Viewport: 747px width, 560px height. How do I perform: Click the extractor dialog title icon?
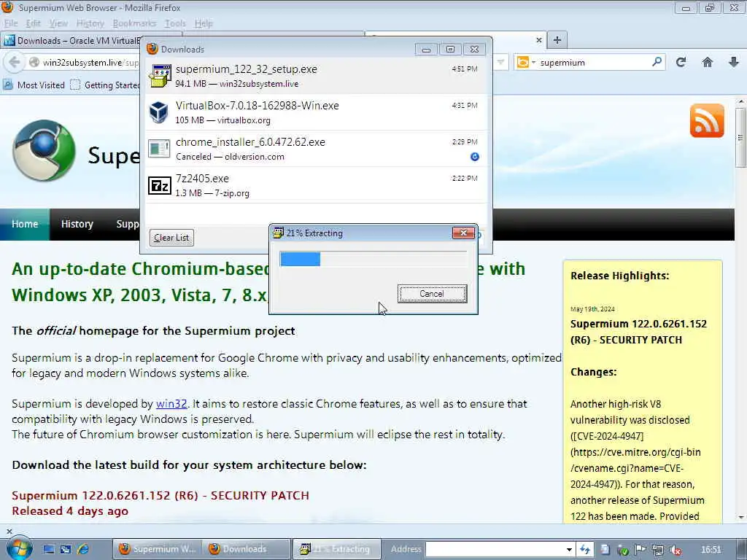pyautogui.click(x=278, y=233)
